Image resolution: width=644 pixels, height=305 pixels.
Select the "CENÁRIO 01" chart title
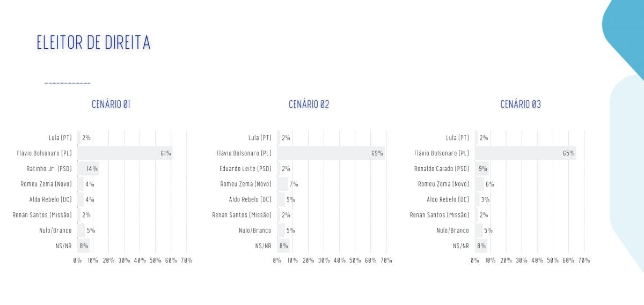(111, 105)
